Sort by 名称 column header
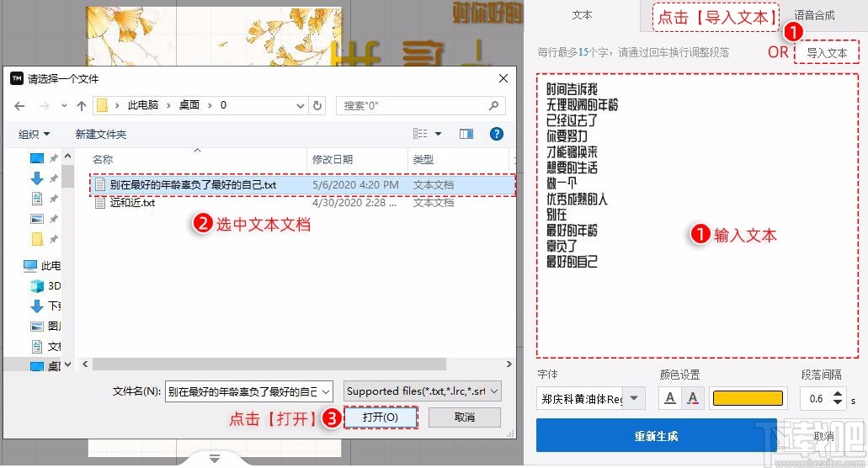The image size is (868, 468). [103, 159]
